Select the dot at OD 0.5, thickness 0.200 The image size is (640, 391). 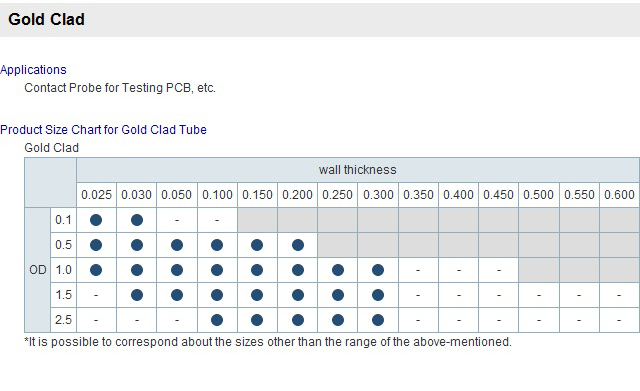298,245
